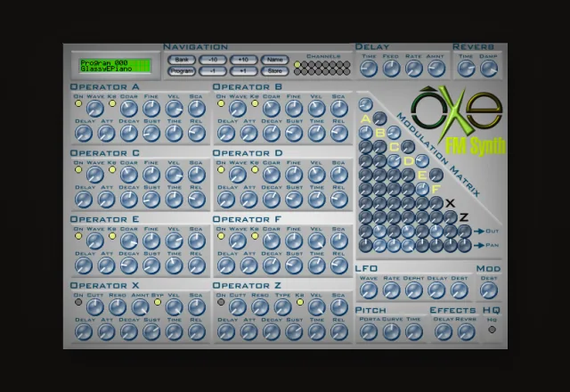
Task: Click the Mod Dest knob
Action: [489, 290]
